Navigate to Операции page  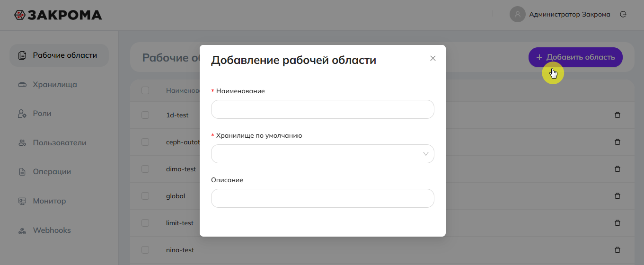coord(52,172)
